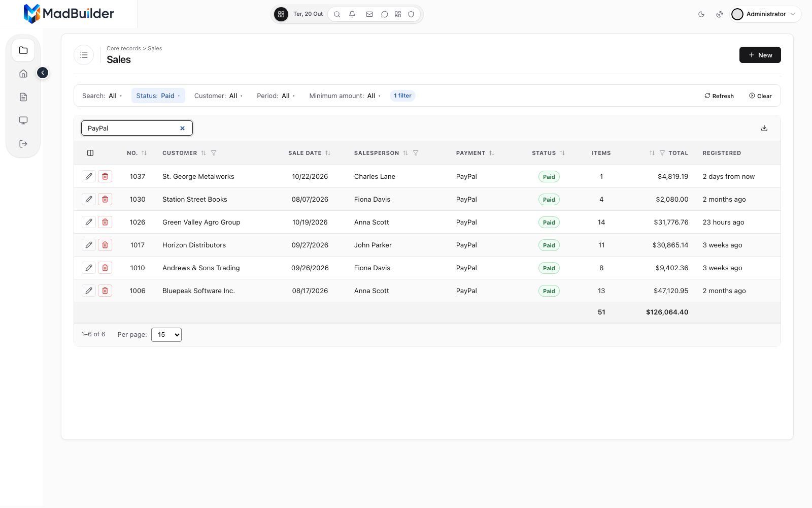The image size is (812, 508).
Task: Delete sale 1026 Green Valley Agro Group
Action: 105,222
